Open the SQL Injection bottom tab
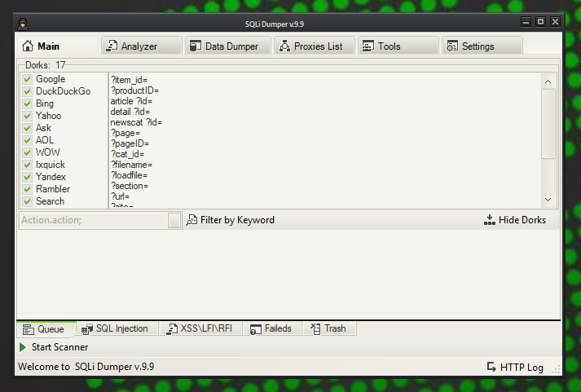This screenshot has height=392, width=581. [115, 328]
